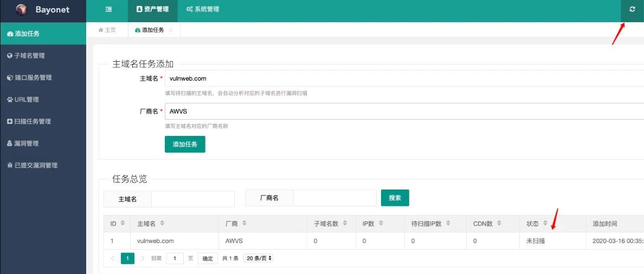Sort by 主域名 column arrows
Viewport: 644px width, 274px height.
coord(162,224)
